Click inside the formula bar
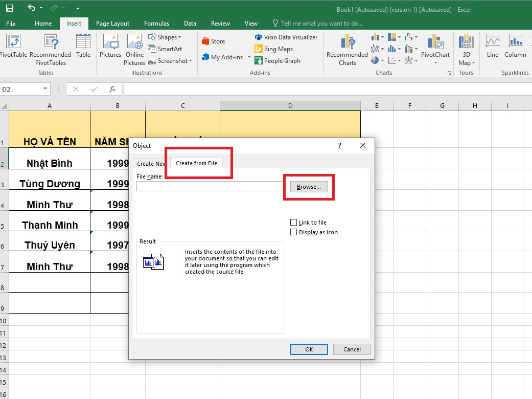Viewport: 532px width, 399px height. pos(328,89)
